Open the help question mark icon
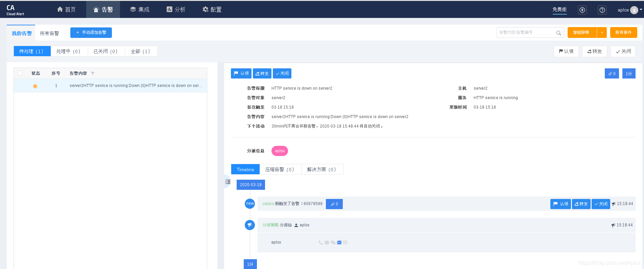This screenshot has width=644, height=269. [602, 10]
